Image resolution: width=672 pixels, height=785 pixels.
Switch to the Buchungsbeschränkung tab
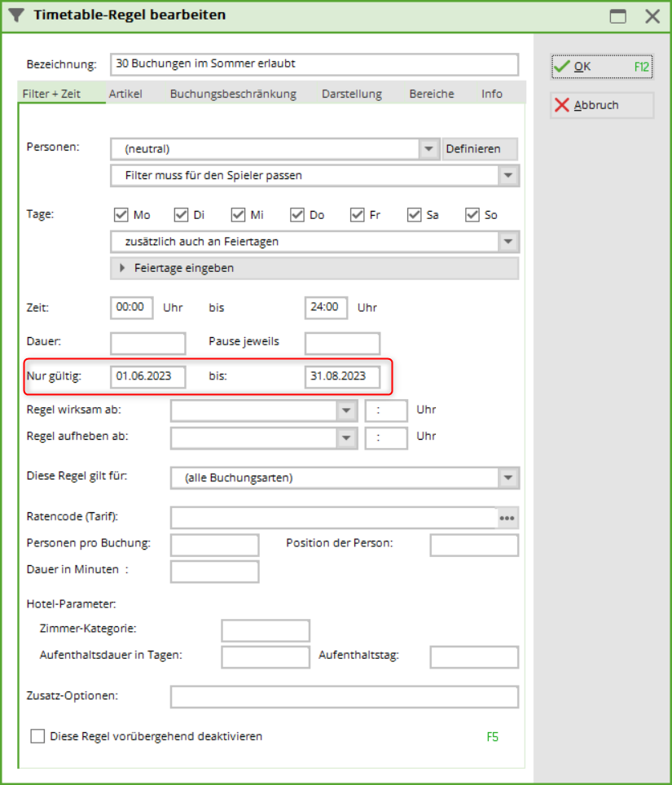[233, 94]
